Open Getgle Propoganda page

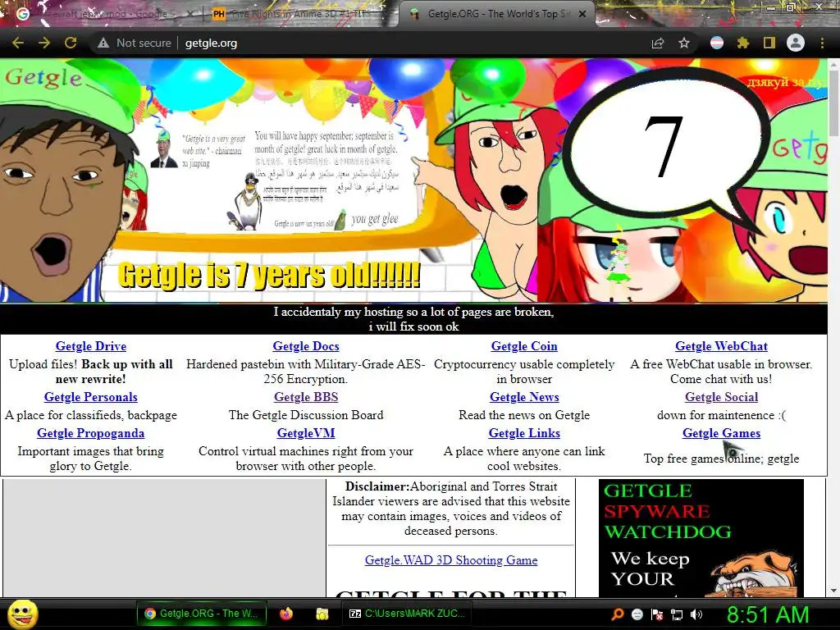pyautogui.click(x=91, y=433)
